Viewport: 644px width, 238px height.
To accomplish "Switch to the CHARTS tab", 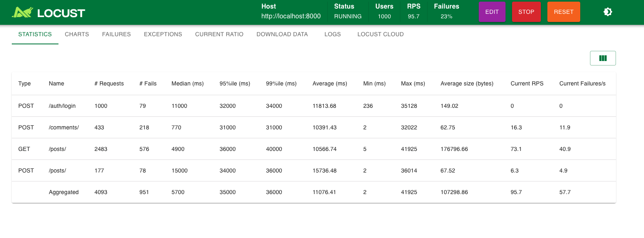I will pyautogui.click(x=77, y=34).
